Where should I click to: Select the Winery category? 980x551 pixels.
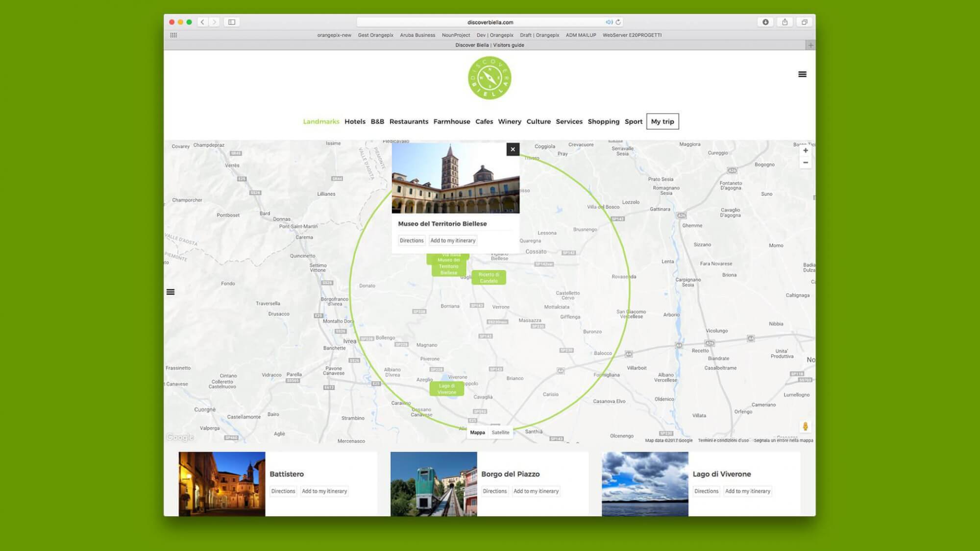(x=510, y=121)
